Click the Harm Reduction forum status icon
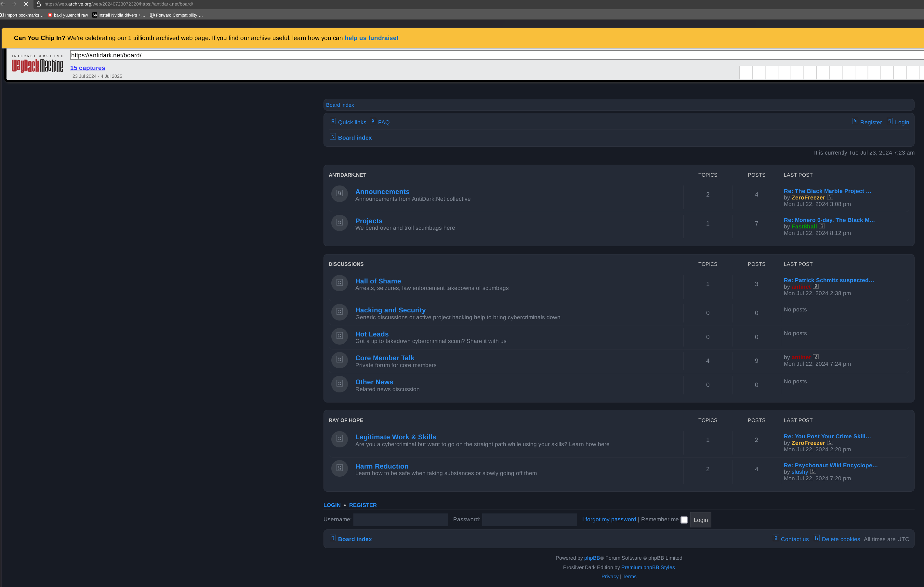The image size is (924, 587). (x=339, y=468)
